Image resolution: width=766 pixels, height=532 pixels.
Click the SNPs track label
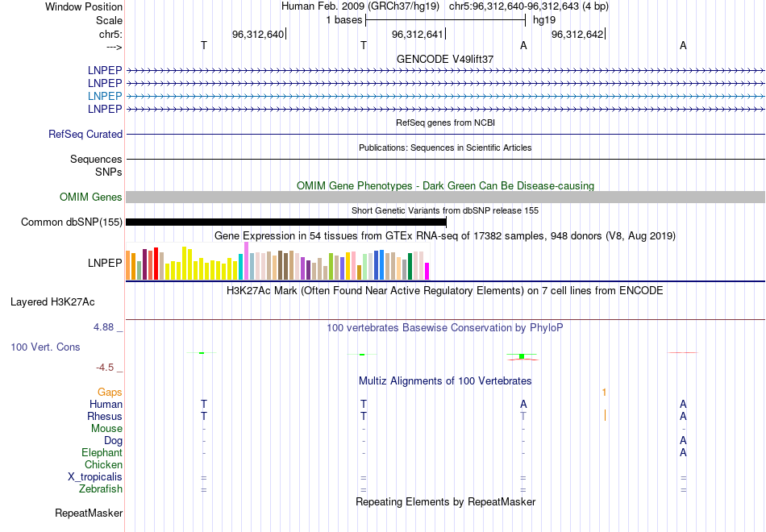click(109, 172)
